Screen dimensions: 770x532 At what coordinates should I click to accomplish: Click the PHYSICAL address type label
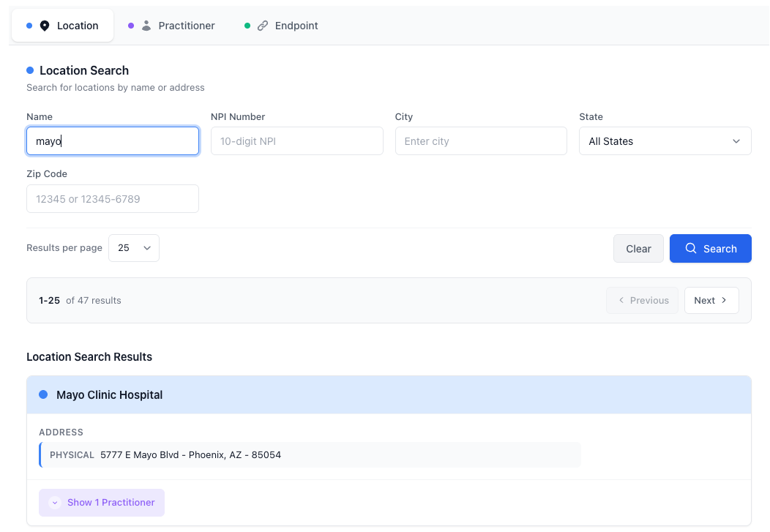[x=72, y=455]
